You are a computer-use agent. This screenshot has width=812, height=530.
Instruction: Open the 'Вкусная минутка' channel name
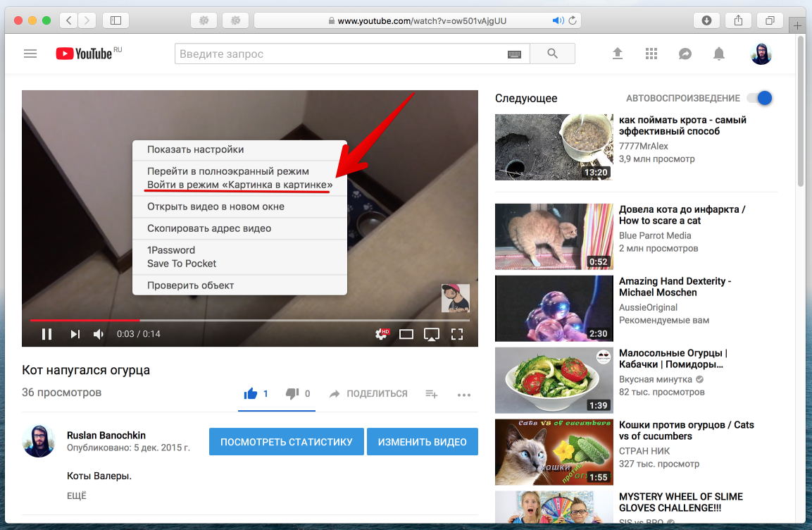tap(655, 379)
